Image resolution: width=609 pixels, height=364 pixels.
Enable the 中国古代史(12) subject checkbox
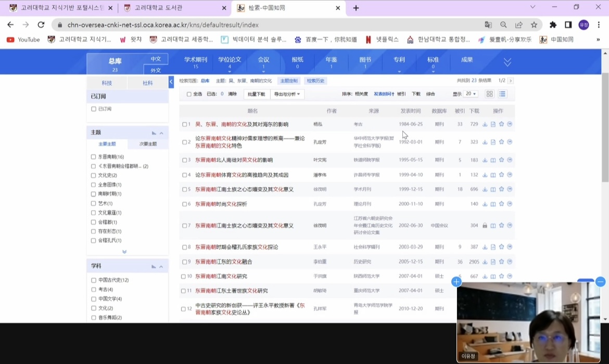[94, 280]
